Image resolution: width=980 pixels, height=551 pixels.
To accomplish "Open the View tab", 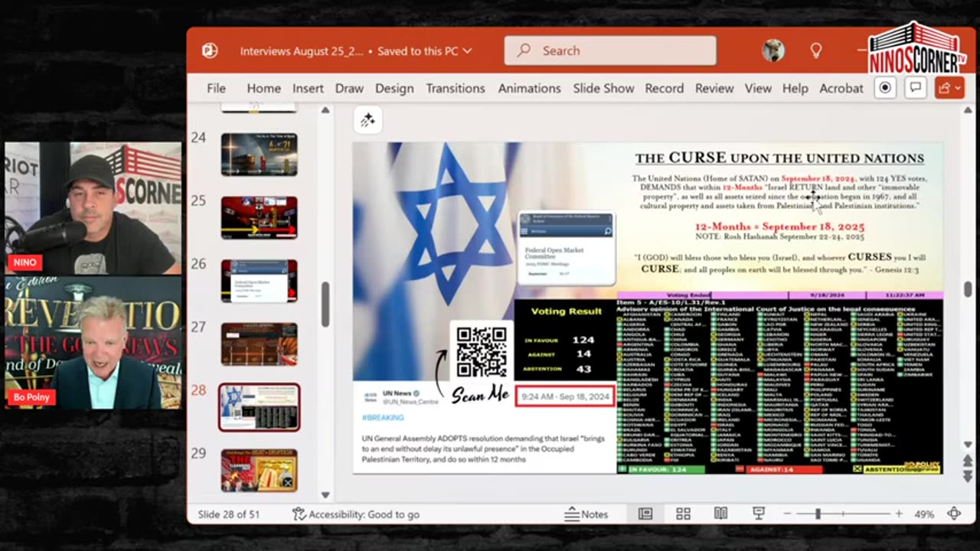I will pos(758,88).
